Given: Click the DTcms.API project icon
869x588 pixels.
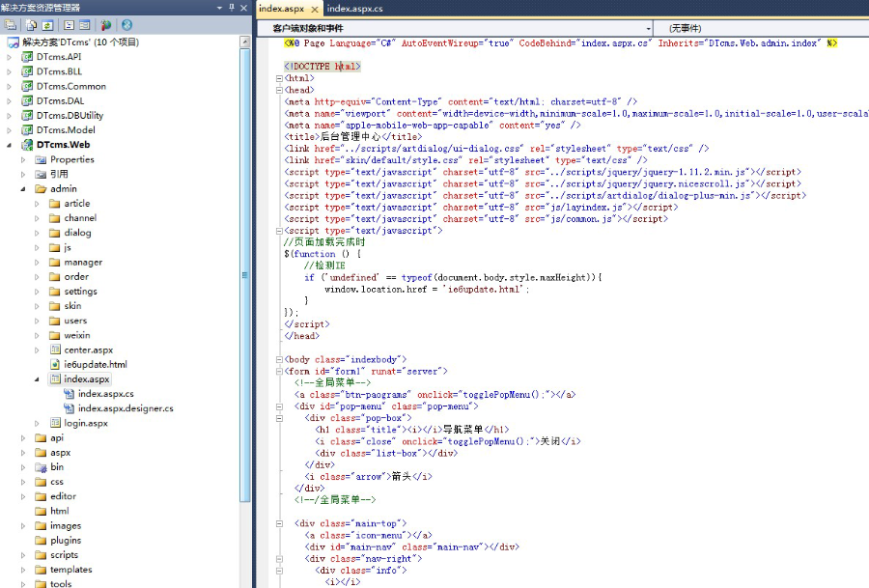Looking at the screenshot, I should click(26, 57).
